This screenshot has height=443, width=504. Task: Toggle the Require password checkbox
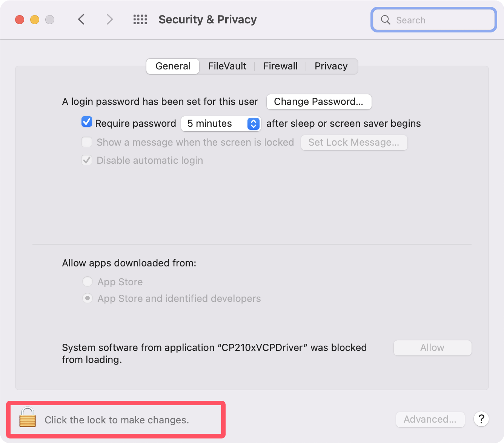click(87, 122)
